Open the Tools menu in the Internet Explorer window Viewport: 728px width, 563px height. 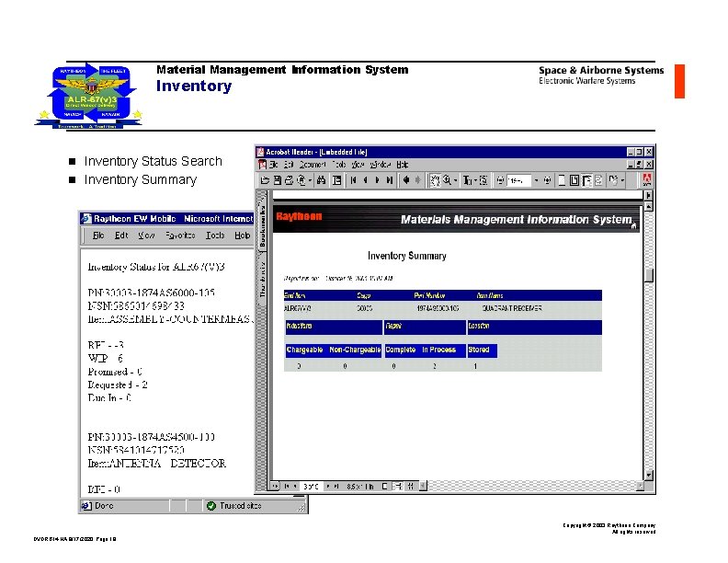(x=215, y=236)
